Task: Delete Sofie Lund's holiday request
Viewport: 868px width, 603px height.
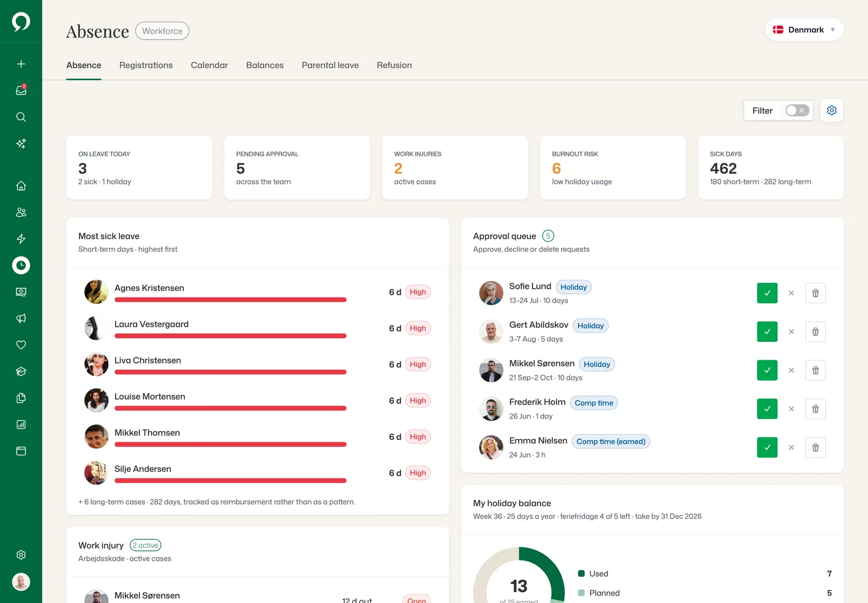Action: (x=815, y=293)
